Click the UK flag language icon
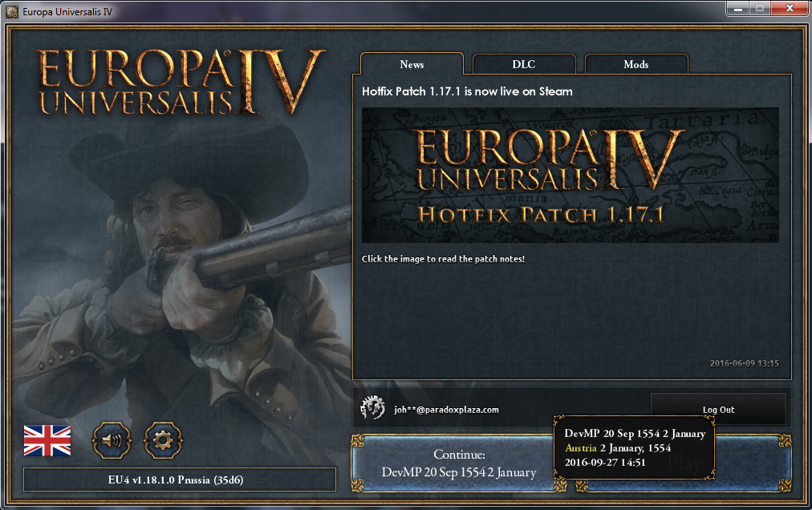This screenshot has width=812, height=510. point(47,440)
